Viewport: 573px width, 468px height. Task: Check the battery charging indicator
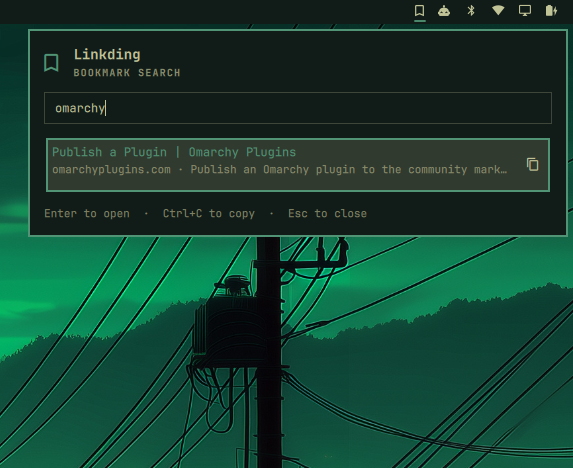551,11
